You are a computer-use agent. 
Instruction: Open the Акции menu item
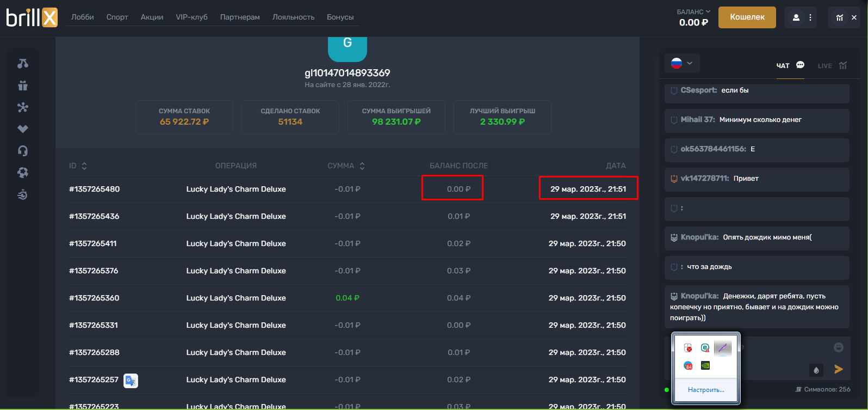pos(152,17)
